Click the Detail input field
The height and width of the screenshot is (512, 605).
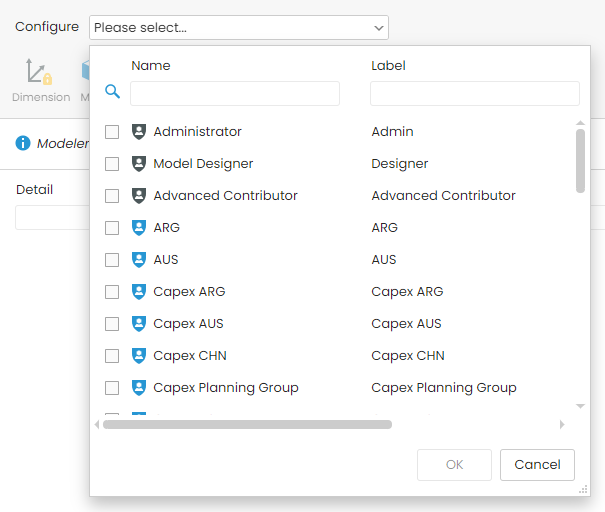[52, 218]
